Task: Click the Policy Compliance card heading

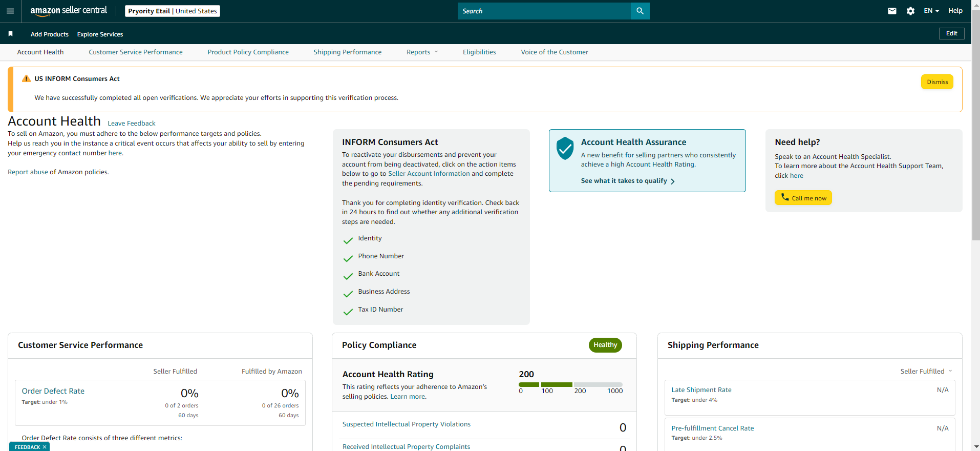Action: coord(379,345)
